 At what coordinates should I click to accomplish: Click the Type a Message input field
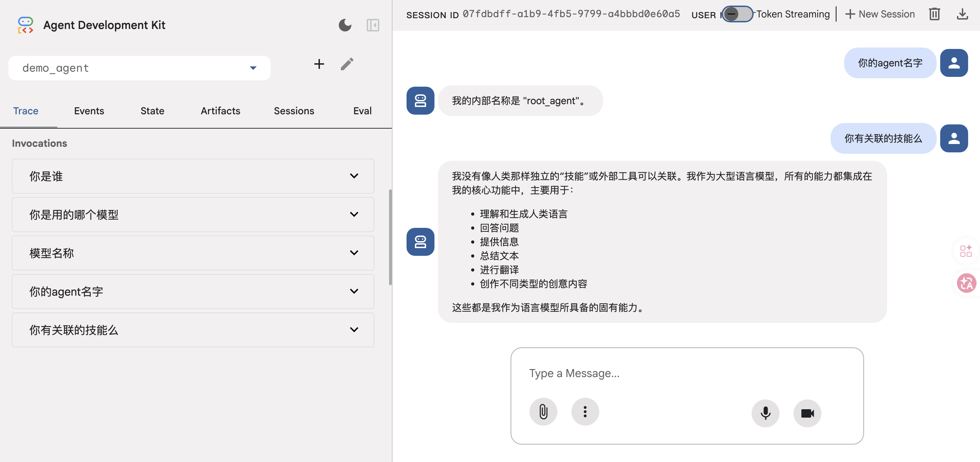click(687, 373)
